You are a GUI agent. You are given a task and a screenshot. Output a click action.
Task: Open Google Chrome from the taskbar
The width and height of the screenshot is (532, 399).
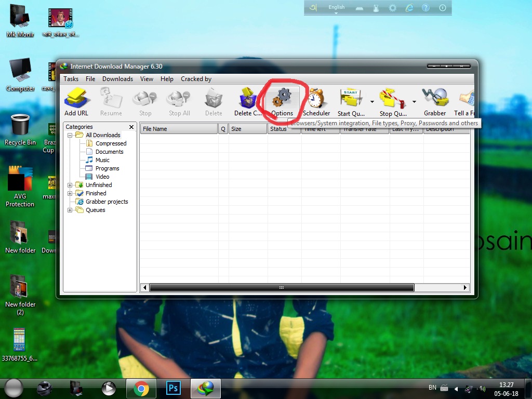pyautogui.click(x=141, y=389)
